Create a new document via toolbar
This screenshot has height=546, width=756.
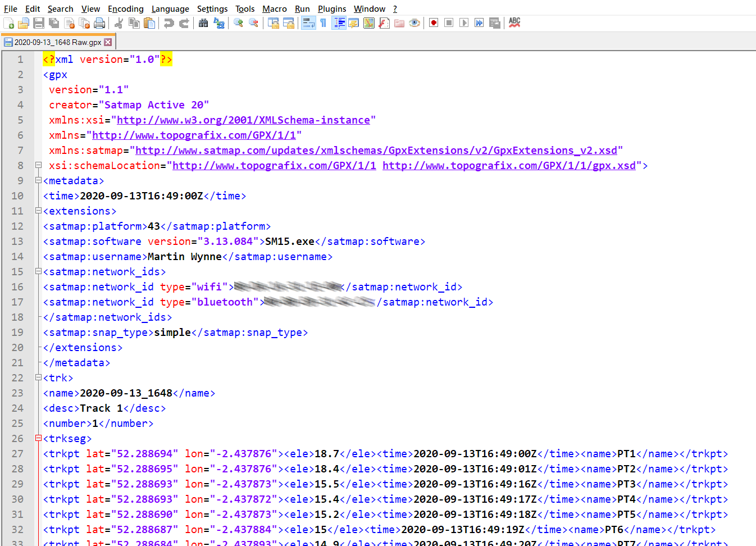click(8, 23)
